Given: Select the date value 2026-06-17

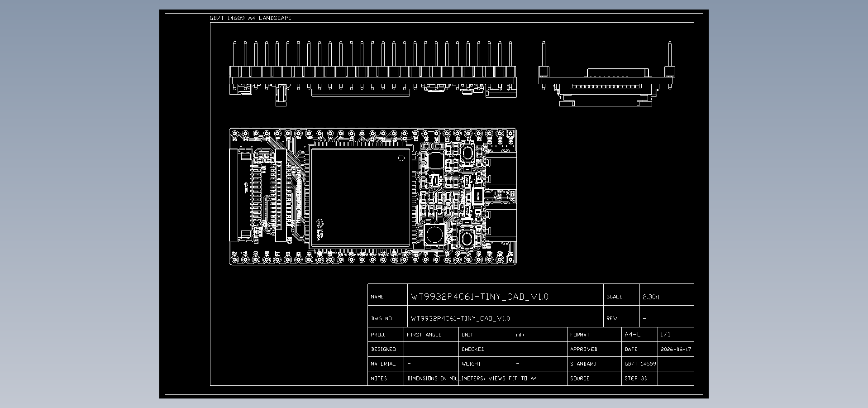Looking at the screenshot, I should click(x=676, y=350).
